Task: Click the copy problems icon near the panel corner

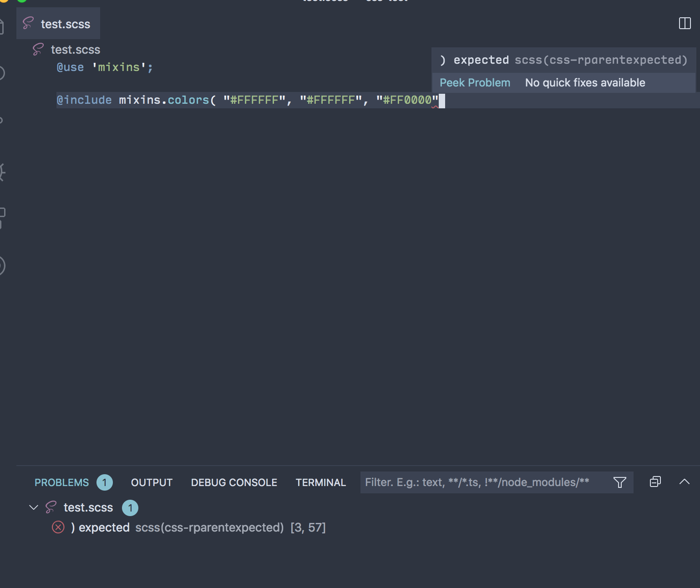Action: pos(655,482)
